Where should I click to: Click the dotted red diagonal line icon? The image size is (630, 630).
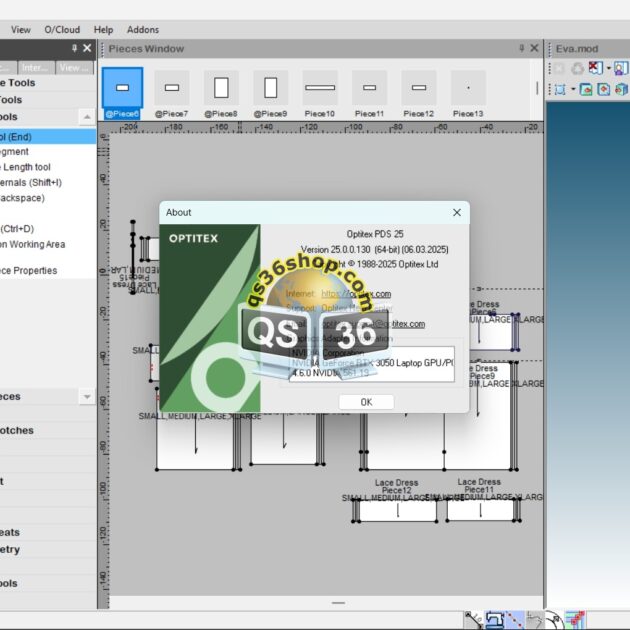coord(515,619)
